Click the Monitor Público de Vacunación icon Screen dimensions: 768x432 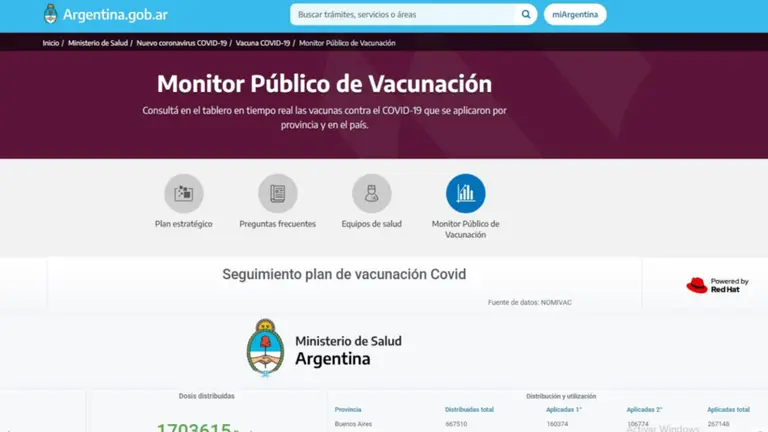pos(465,194)
